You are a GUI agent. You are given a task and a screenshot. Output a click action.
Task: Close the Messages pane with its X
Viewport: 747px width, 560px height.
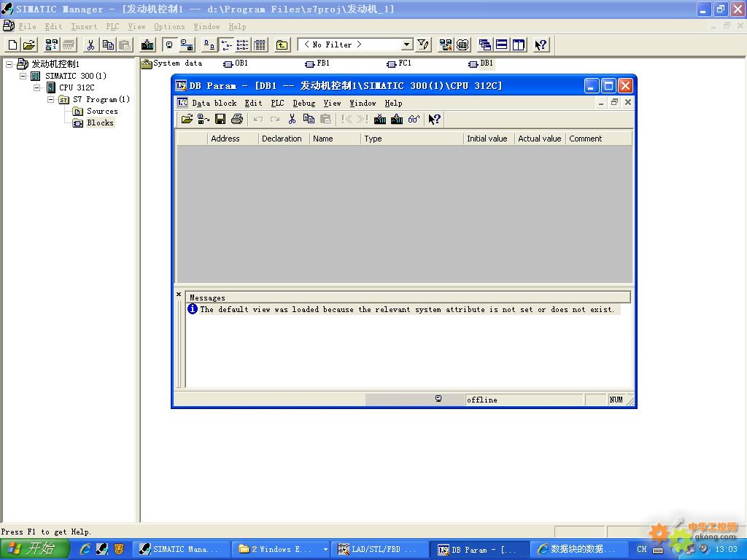click(179, 295)
